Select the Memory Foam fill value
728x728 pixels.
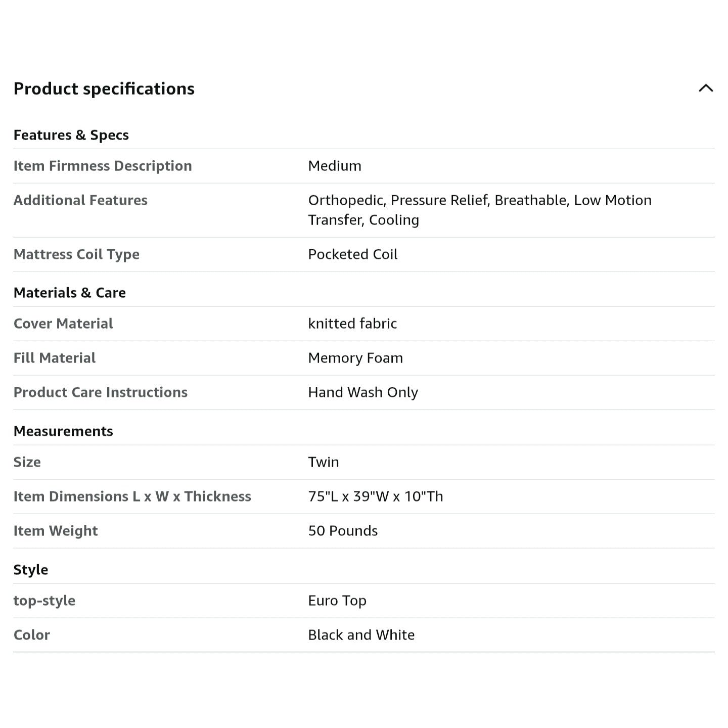click(x=355, y=358)
